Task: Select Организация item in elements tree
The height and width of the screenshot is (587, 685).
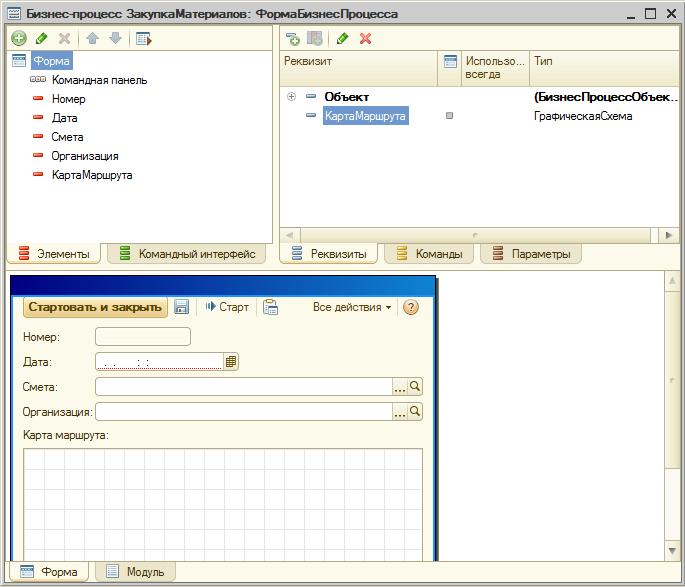Action: pyautogui.click(x=85, y=156)
